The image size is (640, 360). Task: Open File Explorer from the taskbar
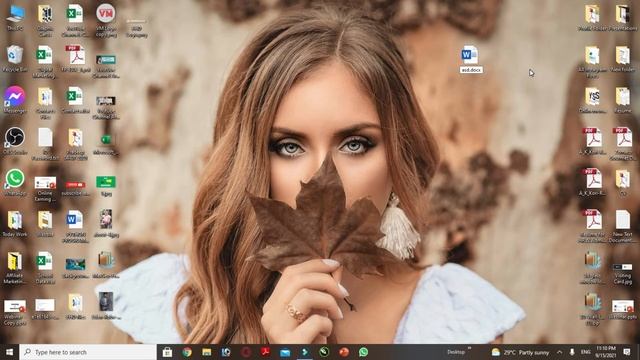[207, 352]
